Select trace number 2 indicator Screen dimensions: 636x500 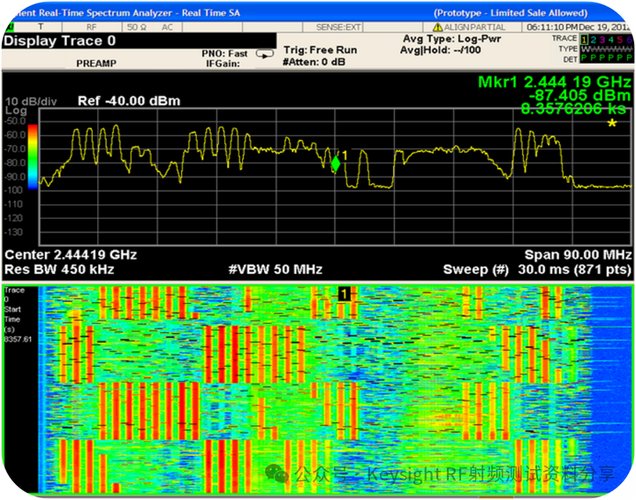(x=593, y=39)
